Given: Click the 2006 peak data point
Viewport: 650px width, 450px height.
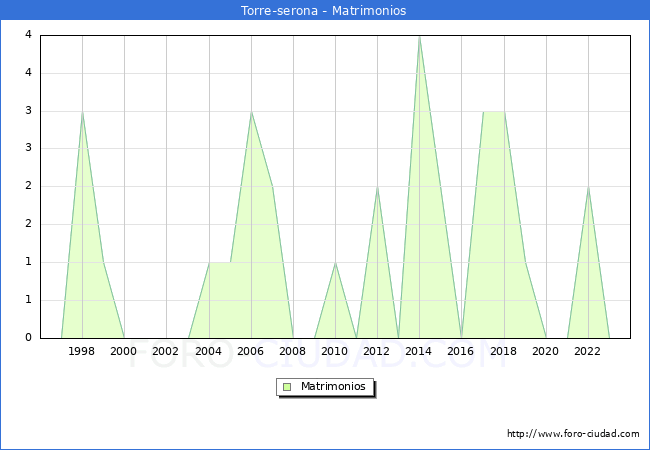Looking at the screenshot, I should coord(251,112).
